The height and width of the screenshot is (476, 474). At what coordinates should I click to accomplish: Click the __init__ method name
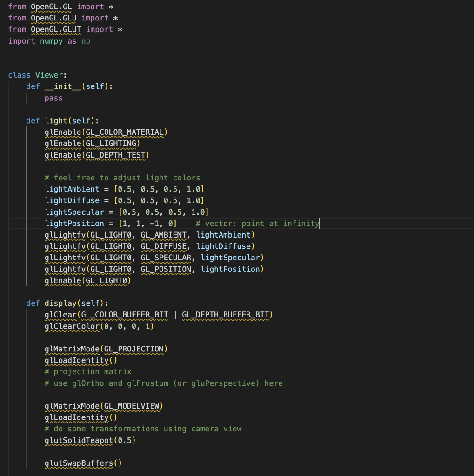click(63, 86)
